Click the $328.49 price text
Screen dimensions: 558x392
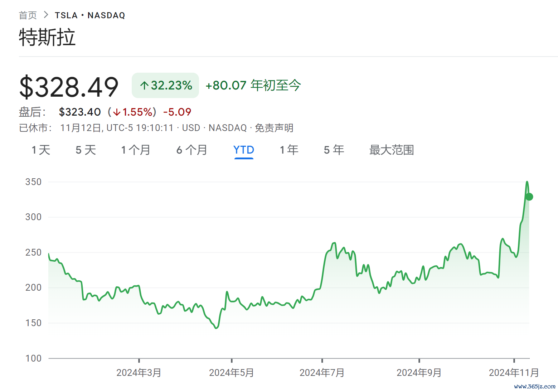(69, 87)
